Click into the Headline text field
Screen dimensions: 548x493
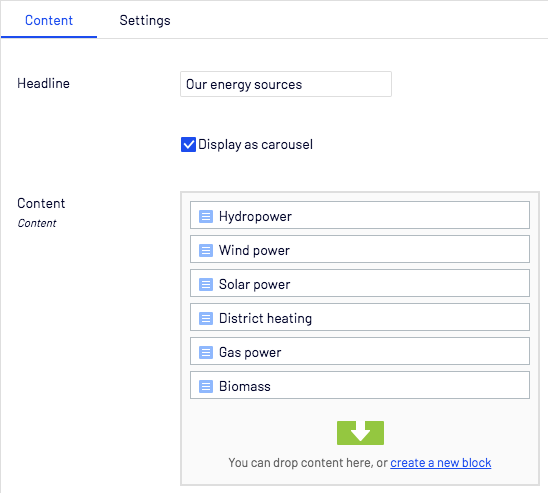pyautogui.click(x=286, y=84)
